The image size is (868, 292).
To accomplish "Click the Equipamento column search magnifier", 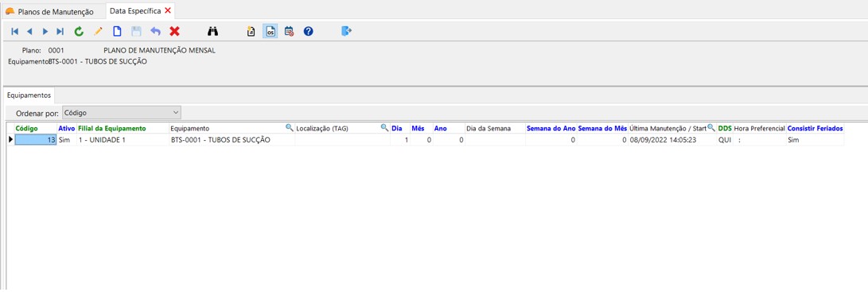I will coord(289,127).
